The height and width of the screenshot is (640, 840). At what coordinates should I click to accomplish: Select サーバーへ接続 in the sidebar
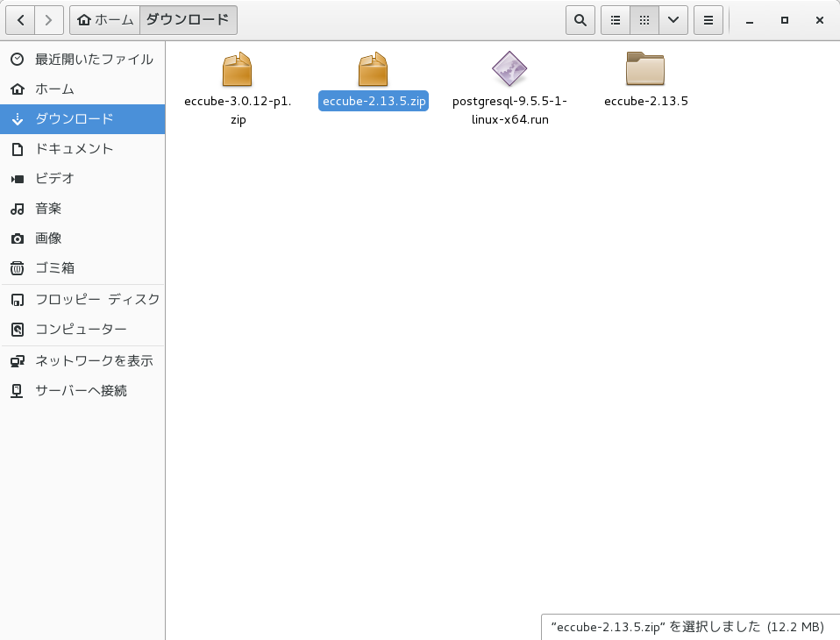[82, 391]
